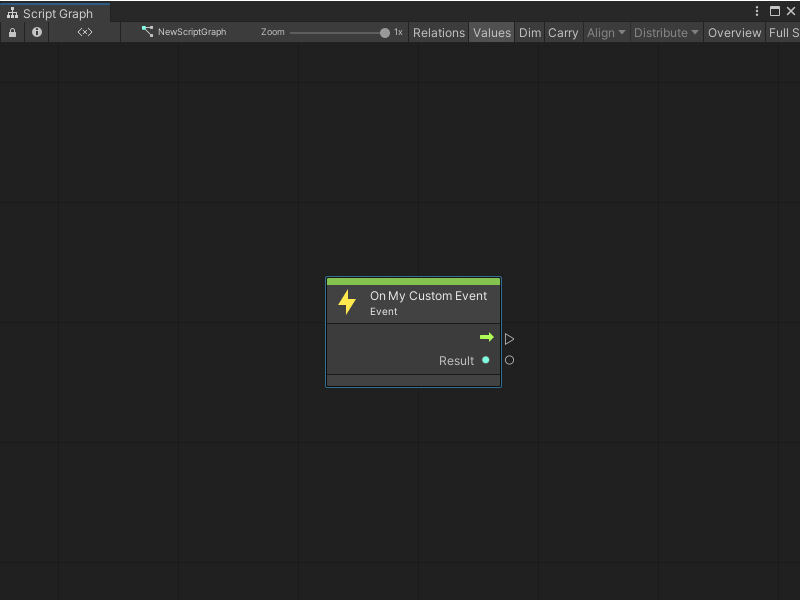Toggle the Relations display option

click(x=438, y=32)
